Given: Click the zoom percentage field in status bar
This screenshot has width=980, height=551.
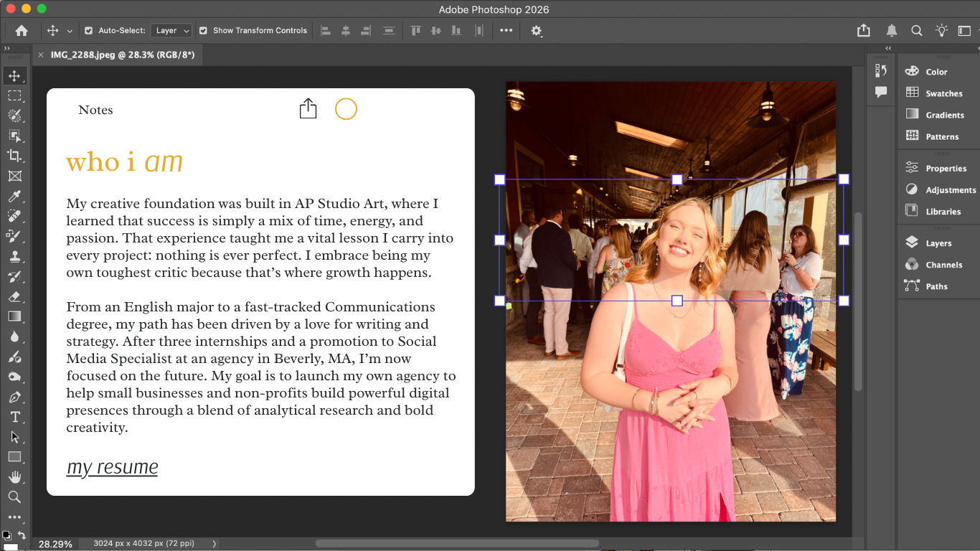Looking at the screenshot, I should point(55,545).
